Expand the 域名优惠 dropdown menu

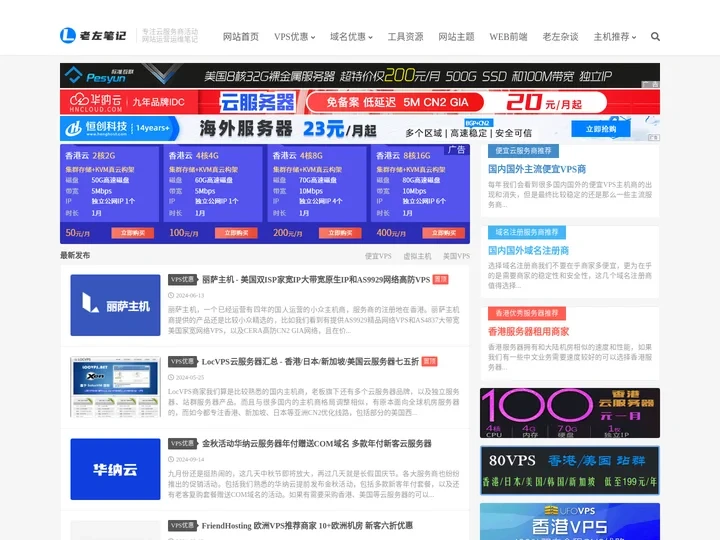pyautogui.click(x=351, y=37)
